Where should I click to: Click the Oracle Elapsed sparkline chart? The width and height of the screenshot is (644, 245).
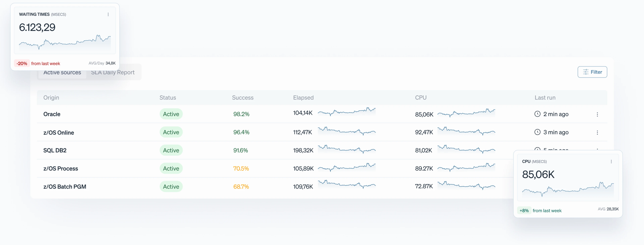346,112
